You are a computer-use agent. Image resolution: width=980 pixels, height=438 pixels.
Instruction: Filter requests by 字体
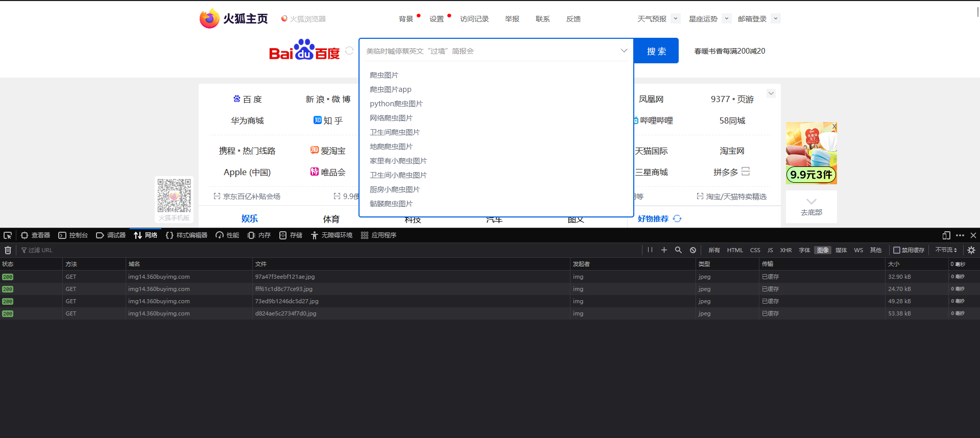click(804, 250)
